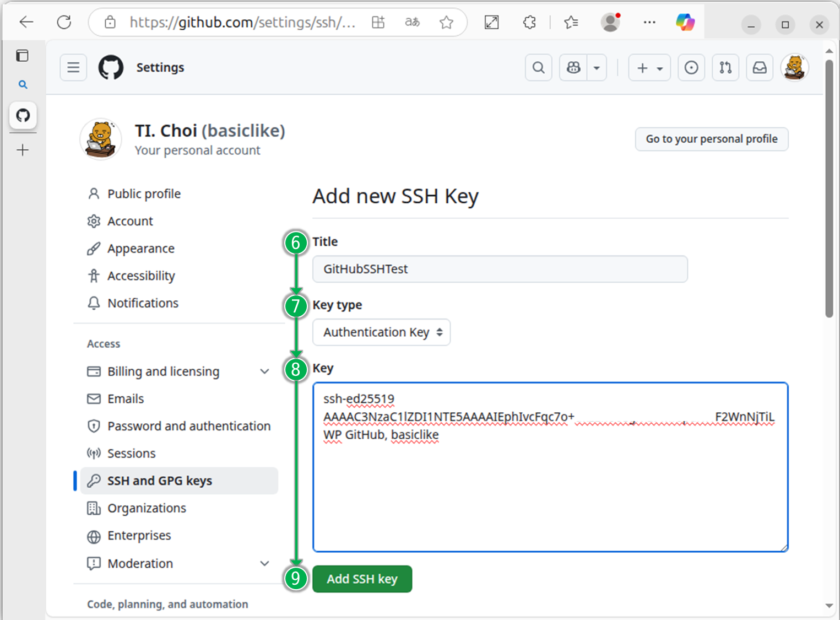Expand the Copilot dropdown arrow
Viewport: 840px width, 620px height.
(x=597, y=67)
